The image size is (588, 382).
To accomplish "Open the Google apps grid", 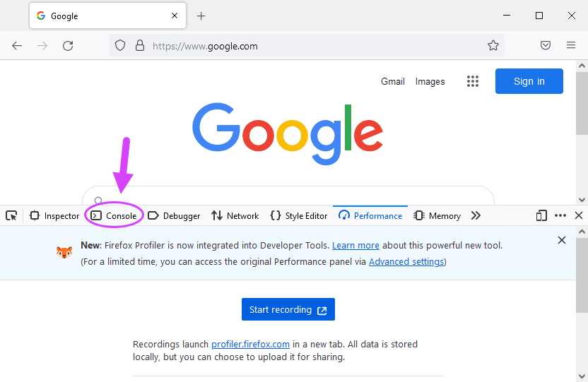I will [473, 81].
